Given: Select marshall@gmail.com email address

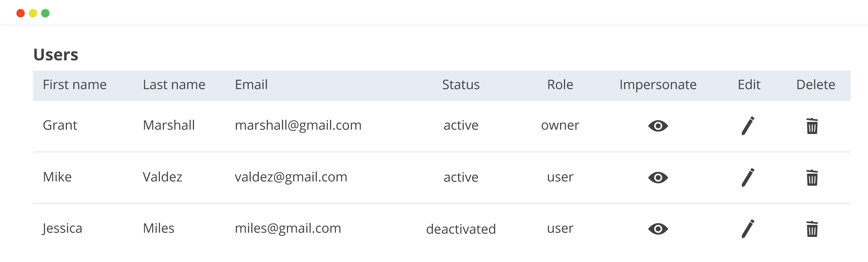Looking at the screenshot, I should pos(298,125).
